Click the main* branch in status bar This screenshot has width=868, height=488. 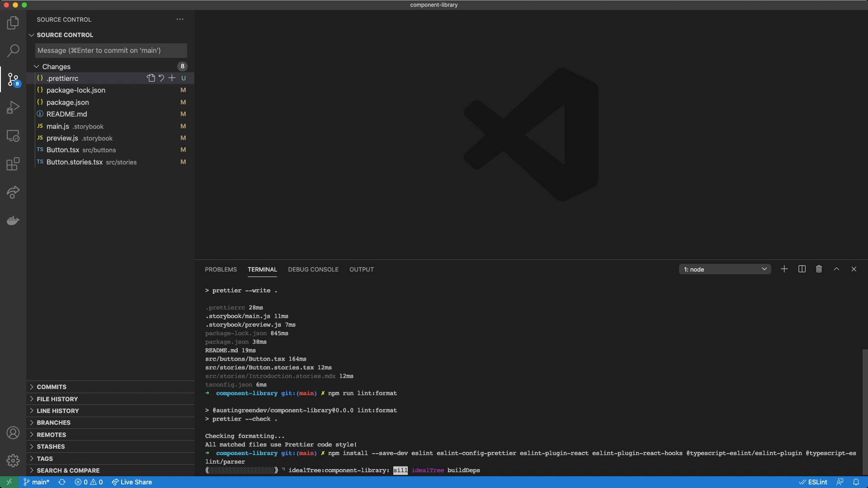click(x=37, y=482)
